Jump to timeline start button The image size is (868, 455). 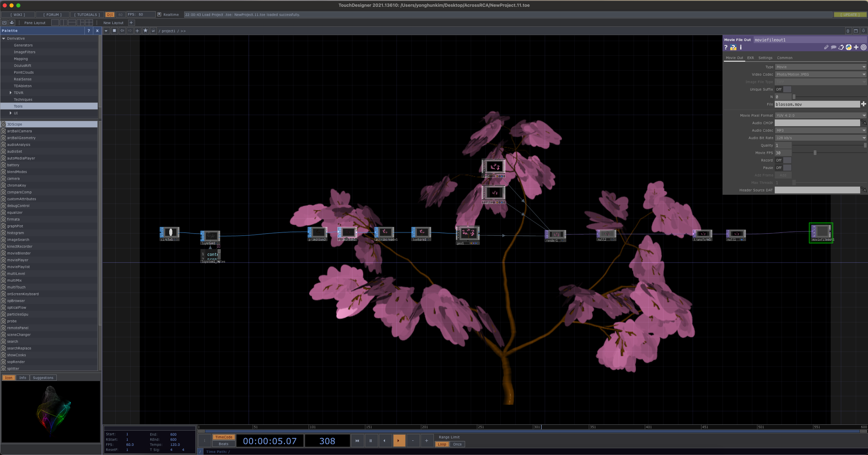click(357, 441)
